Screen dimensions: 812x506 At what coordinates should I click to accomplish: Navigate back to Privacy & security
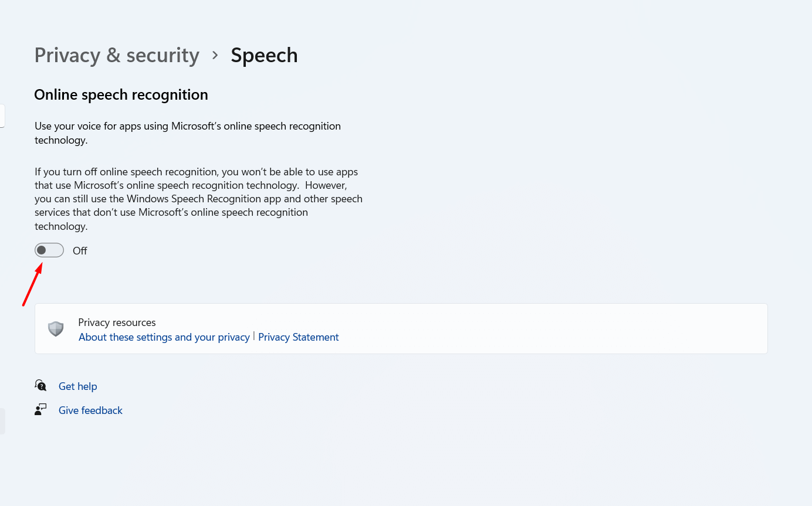click(x=116, y=55)
